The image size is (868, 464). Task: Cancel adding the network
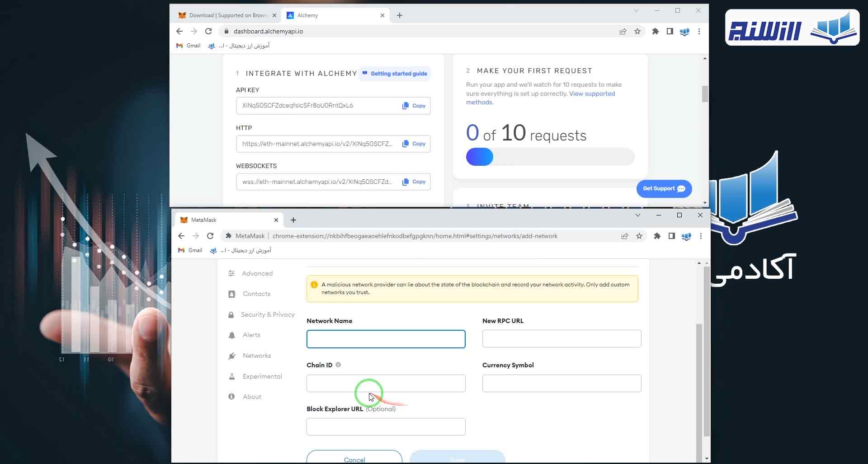pos(354,457)
